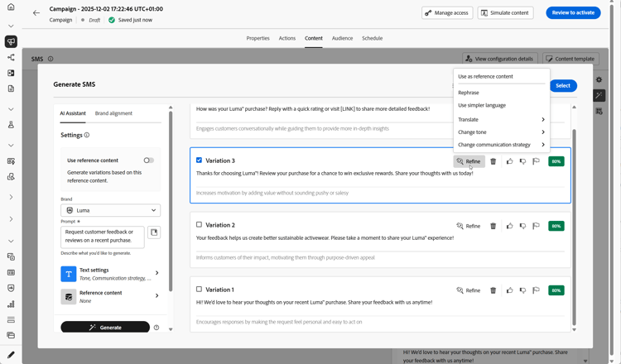Click the Settings info icon
Screen dimensions: 621x364
[x=87, y=135]
